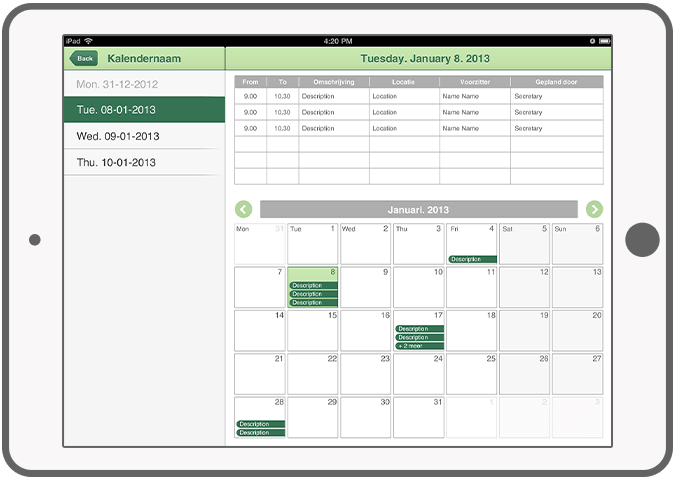The image size is (675, 478).
Task: Open the Januari. 2013 month title bar
Action: (x=418, y=210)
